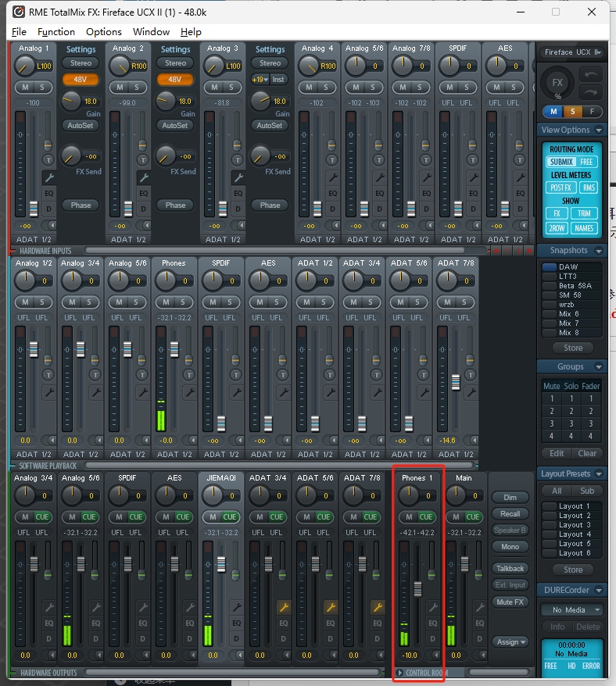Open EQ on JIEMAQI output channel
This screenshot has height=686, width=616.
coord(236,623)
